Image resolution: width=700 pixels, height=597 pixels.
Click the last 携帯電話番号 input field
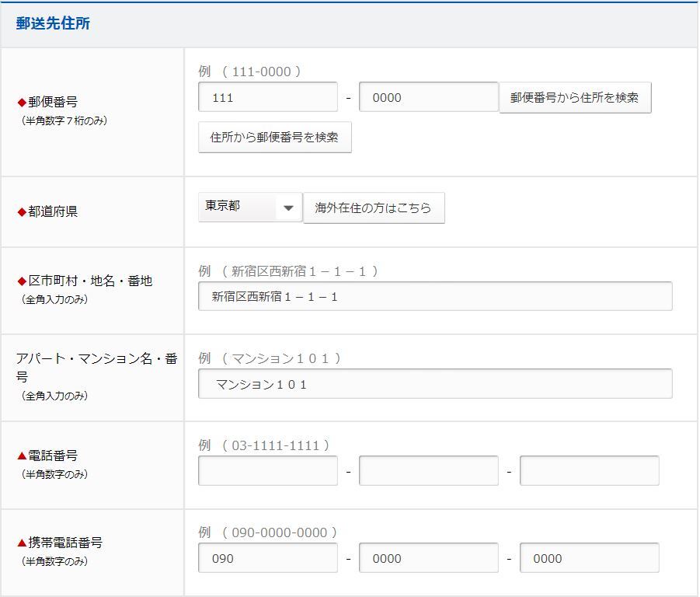click(589, 558)
